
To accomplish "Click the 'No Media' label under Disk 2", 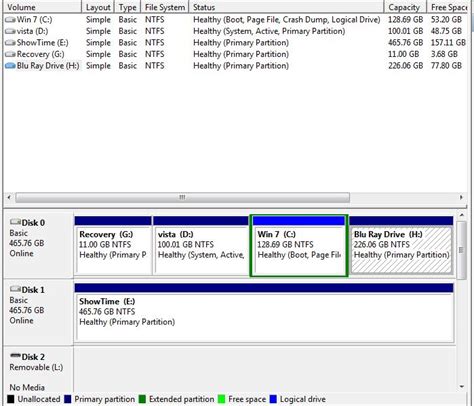I will click(27, 387).
